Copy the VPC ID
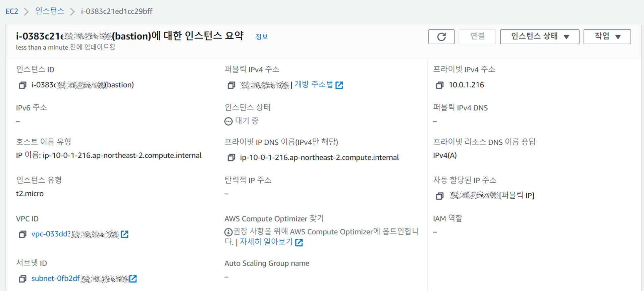The height and width of the screenshot is (291, 644). pos(22,234)
